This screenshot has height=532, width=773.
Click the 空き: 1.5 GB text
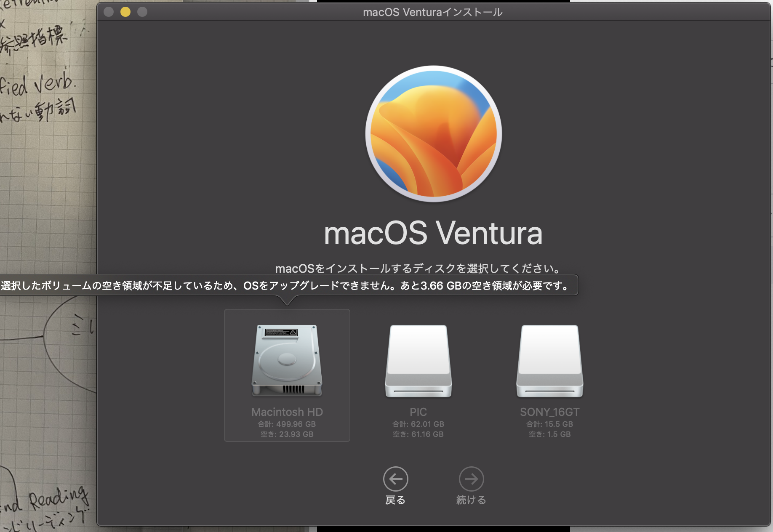pos(549,434)
